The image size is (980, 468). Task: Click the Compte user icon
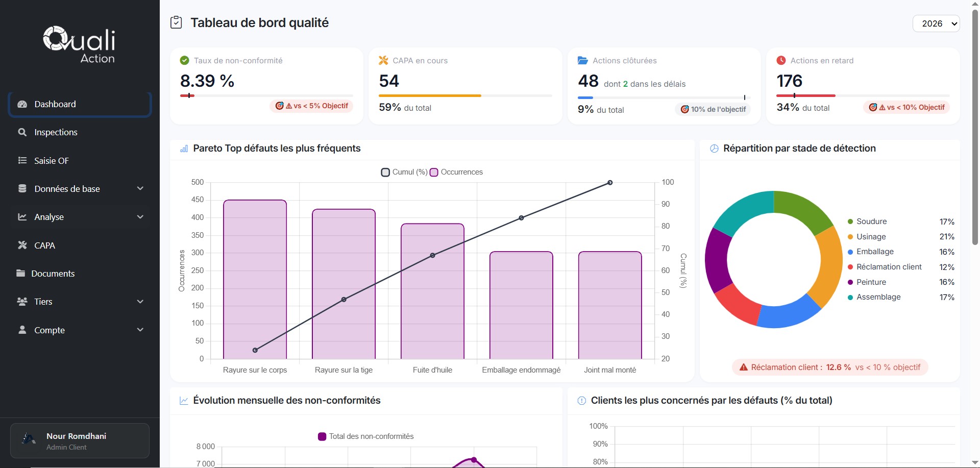pyautogui.click(x=22, y=330)
